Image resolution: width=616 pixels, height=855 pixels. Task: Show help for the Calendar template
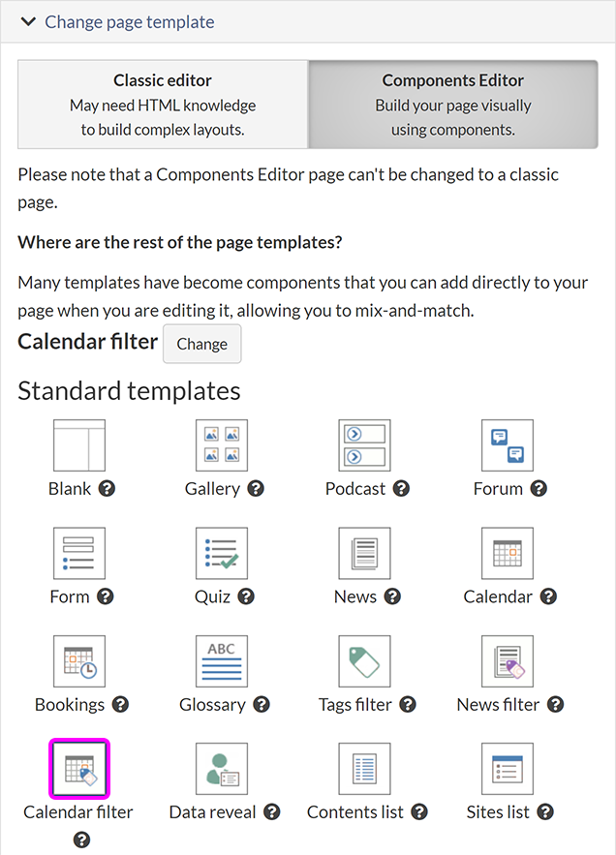(548, 596)
